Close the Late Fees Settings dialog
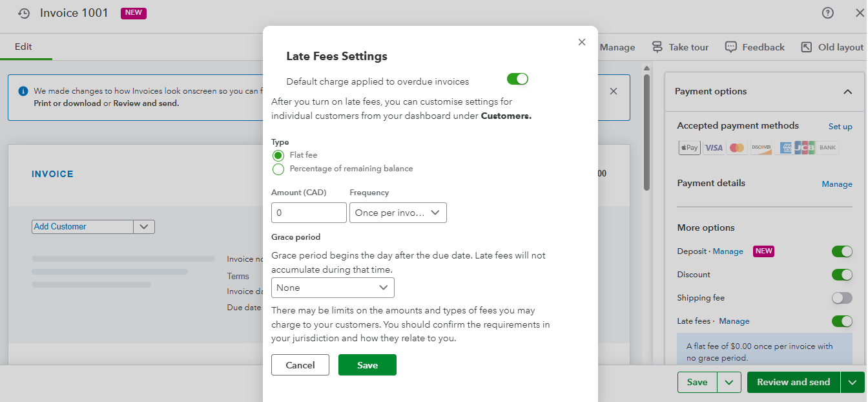The height and width of the screenshot is (402, 868). coord(582,42)
